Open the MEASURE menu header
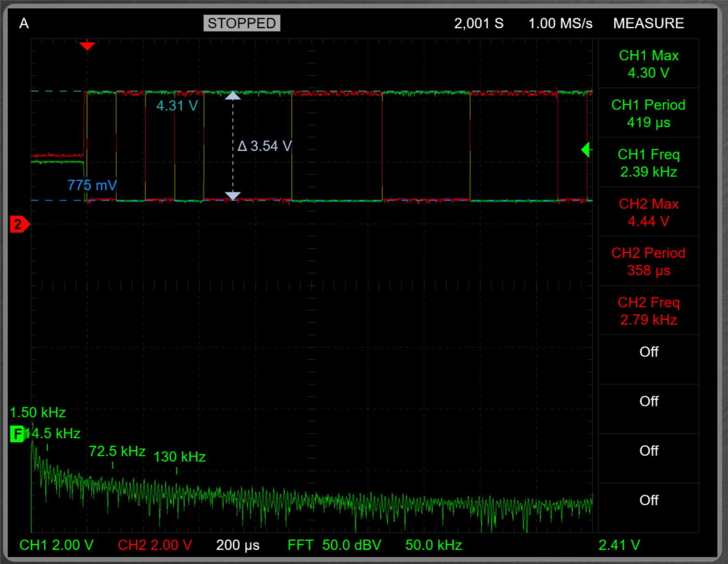Screen dimensions: 728x564 [648, 23]
